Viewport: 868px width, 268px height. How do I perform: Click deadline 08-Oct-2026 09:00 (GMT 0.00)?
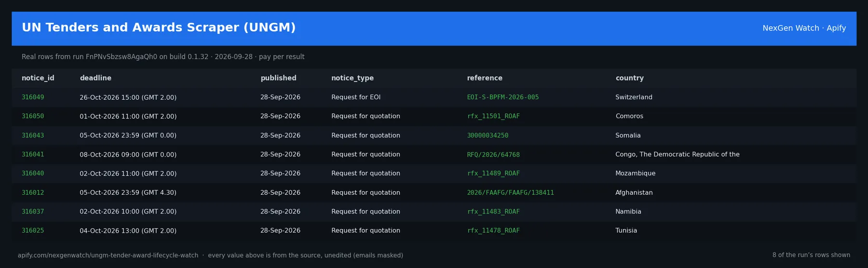click(128, 154)
